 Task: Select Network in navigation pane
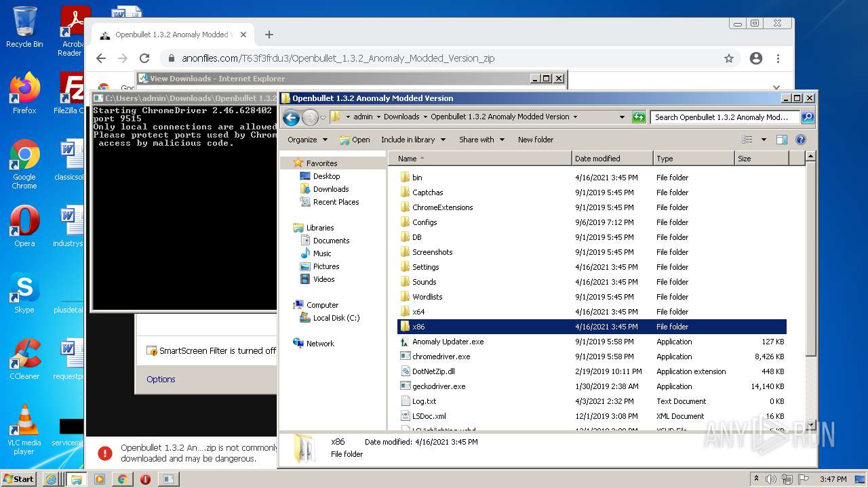(x=320, y=344)
